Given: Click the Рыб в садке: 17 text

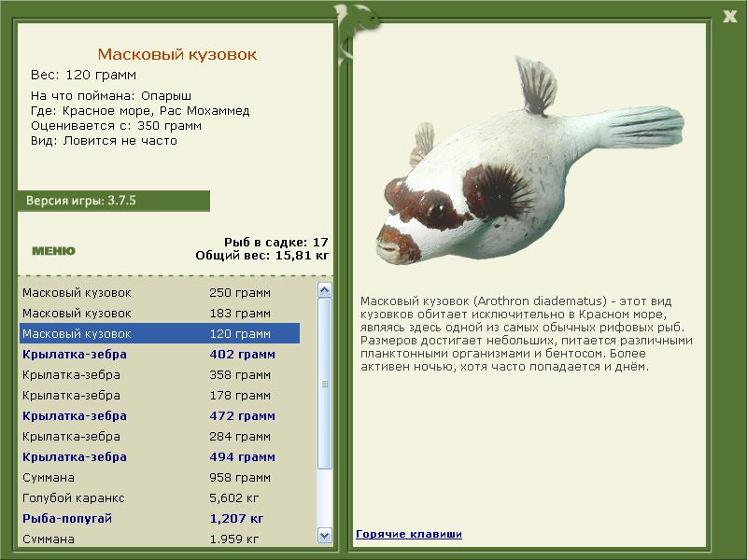Looking at the screenshot, I should point(276,242).
